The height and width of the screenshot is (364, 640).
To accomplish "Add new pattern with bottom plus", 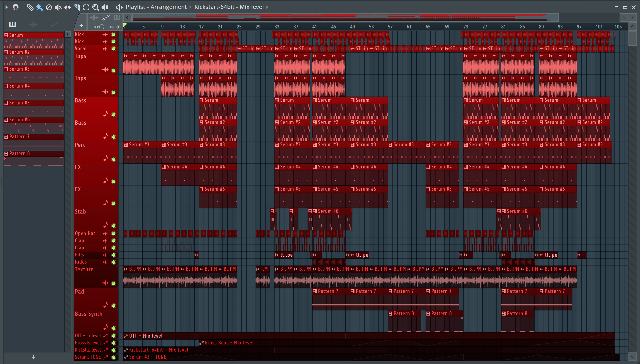I will pos(34,357).
